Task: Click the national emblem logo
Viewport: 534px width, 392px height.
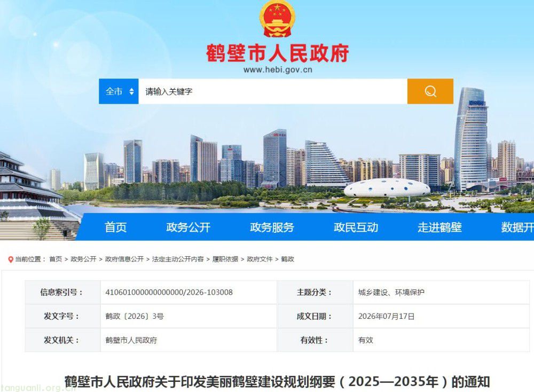Action: click(x=277, y=19)
